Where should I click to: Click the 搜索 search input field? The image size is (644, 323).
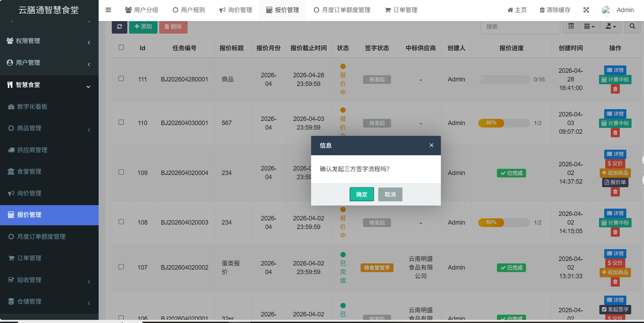click(x=520, y=27)
